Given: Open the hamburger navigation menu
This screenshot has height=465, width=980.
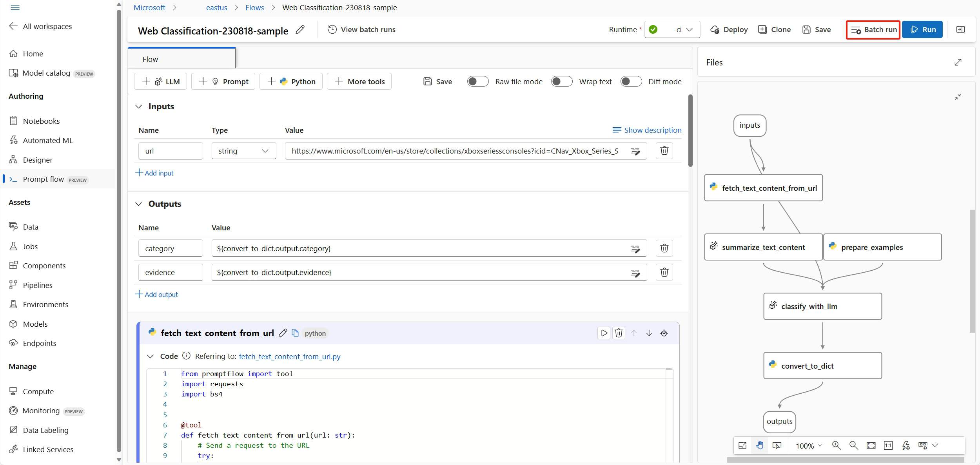Looking at the screenshot, I should 15,7.
